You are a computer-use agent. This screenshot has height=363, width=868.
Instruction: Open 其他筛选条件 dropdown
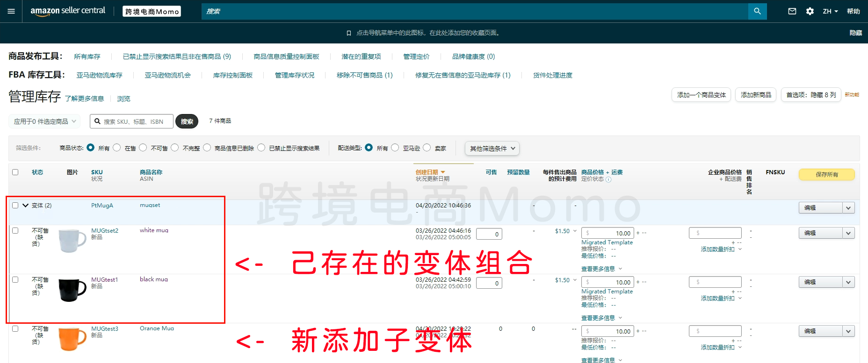tap(492, 149)
